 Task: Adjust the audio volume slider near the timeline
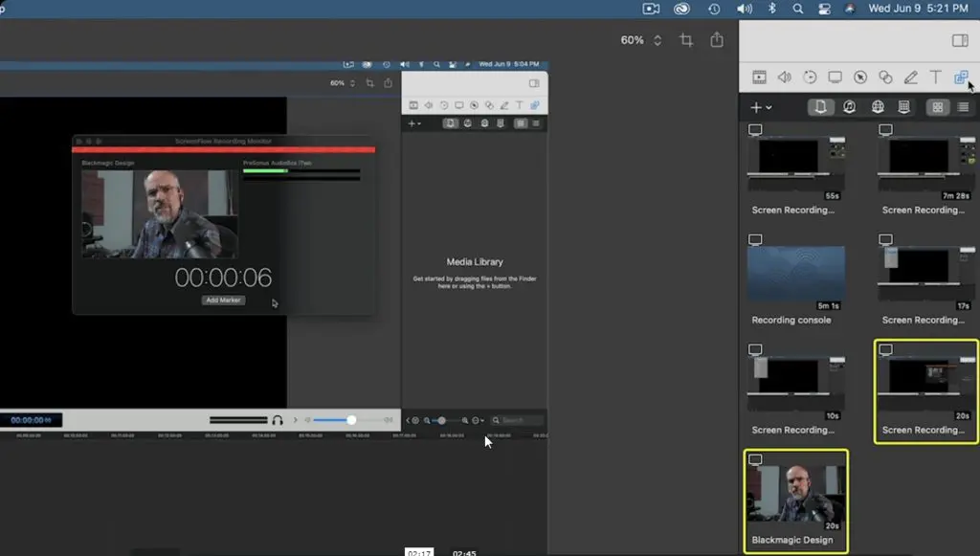(351, 419)
